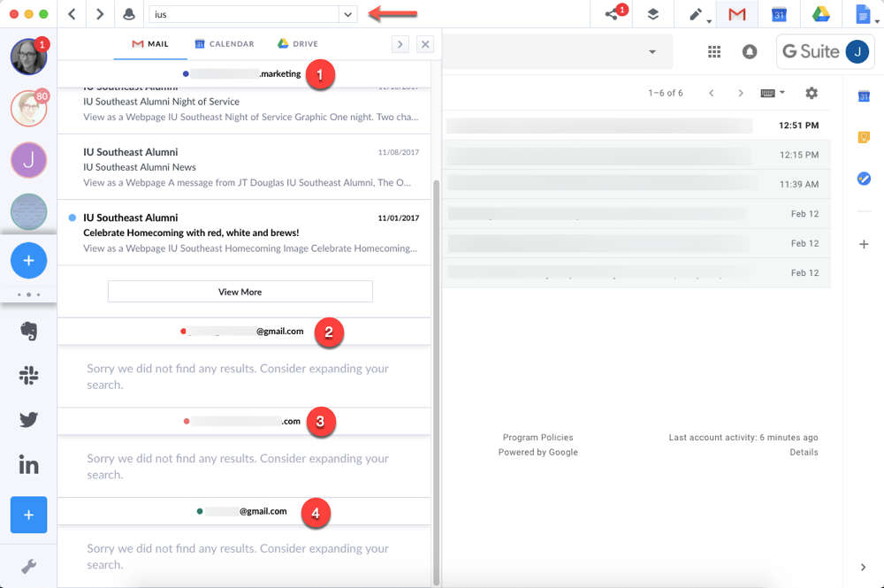The height and width of the screenshot is (588, 884).
Task: Switch to the Drive search tab
Action: click(x=298, y=43)
